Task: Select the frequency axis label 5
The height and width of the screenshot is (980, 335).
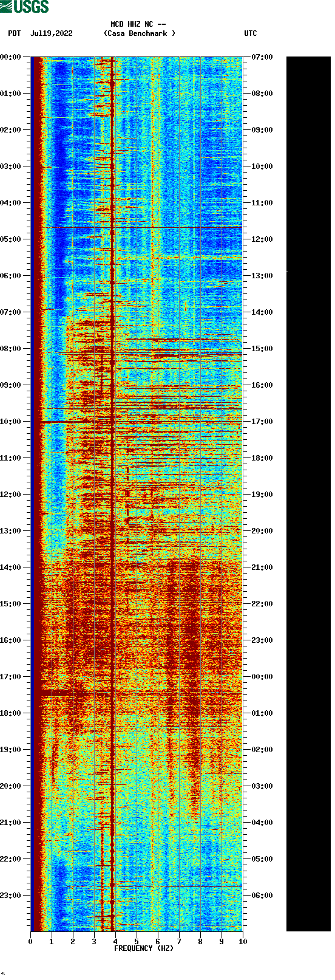Action: 137,942
